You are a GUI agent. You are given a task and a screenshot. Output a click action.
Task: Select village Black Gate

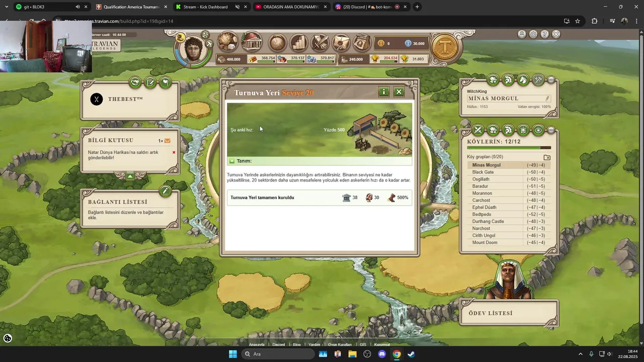pos(483,172)
